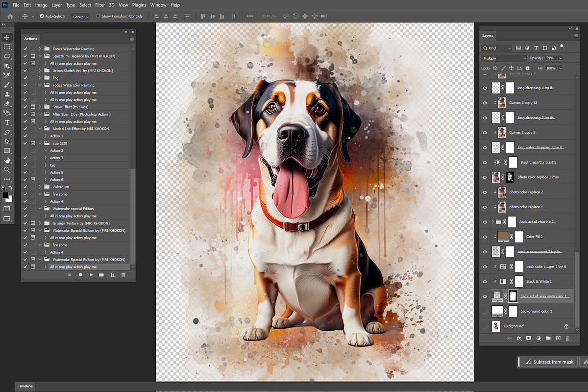Toggle layer filtering on/off switch

click(562, 47)
